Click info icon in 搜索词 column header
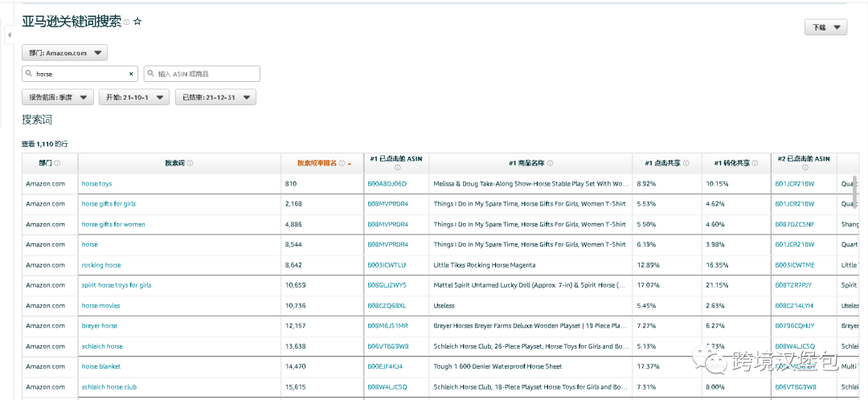Image resolution: width=868 pixels, height=400 pixels. (x=190, y=163)
